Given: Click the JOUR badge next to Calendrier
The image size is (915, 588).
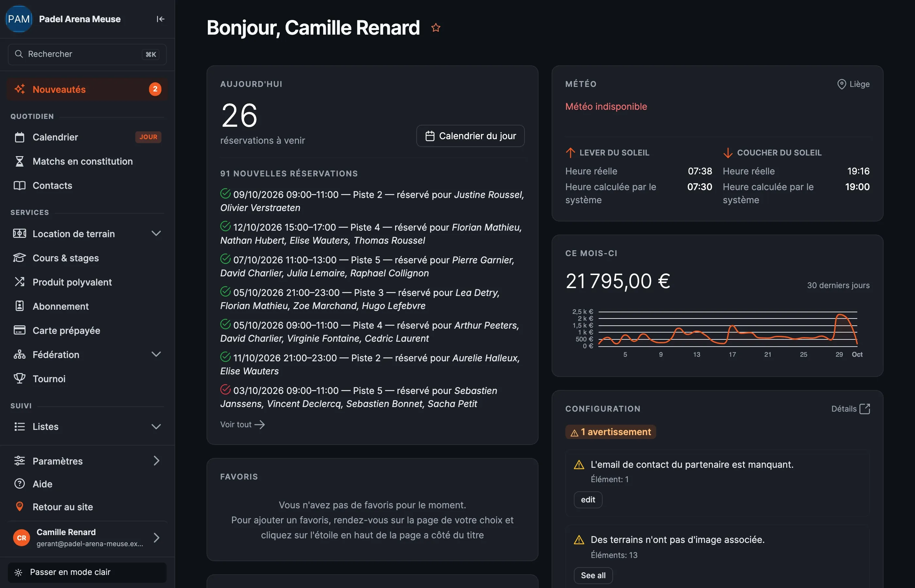Looking at the screenshot, I should pyautogui.click(x=148, y=137).
